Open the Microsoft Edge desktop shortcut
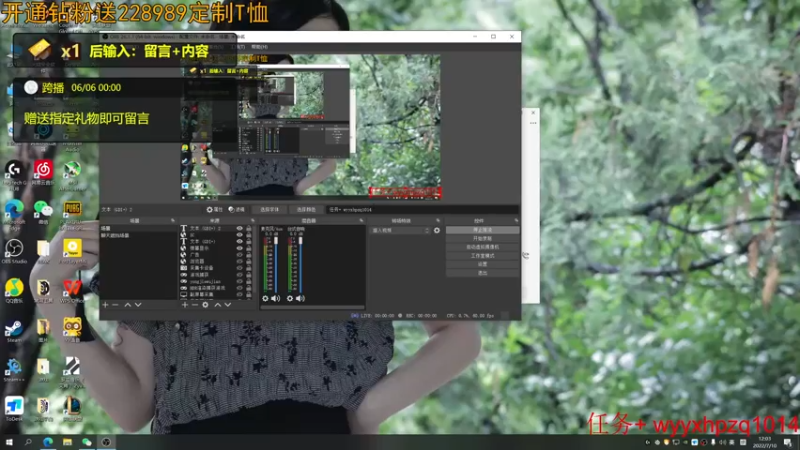800x450 pixels. 14,214
